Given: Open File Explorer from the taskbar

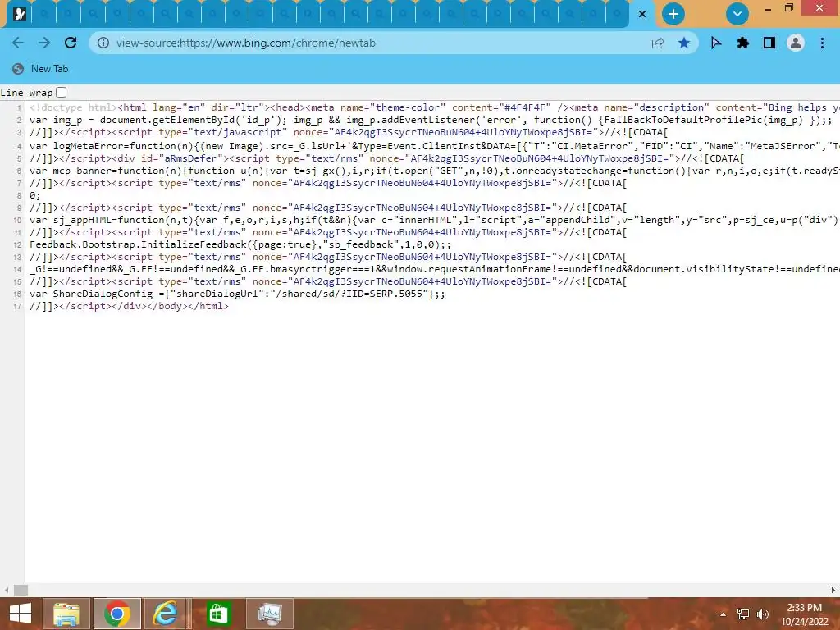Looking at the screenshot, I should point(66,614).
